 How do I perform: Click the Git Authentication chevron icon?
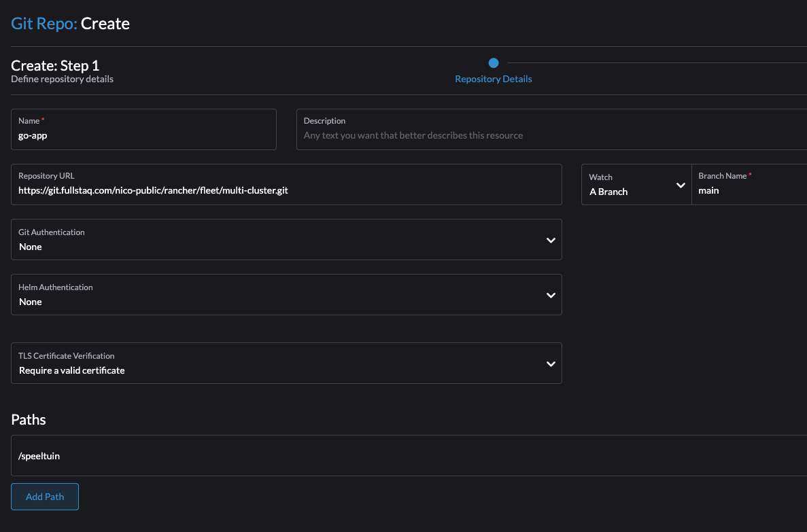[551, 240]
